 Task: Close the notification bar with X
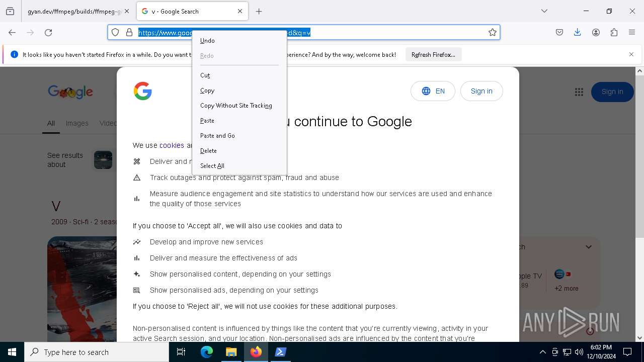pos(631,54)
